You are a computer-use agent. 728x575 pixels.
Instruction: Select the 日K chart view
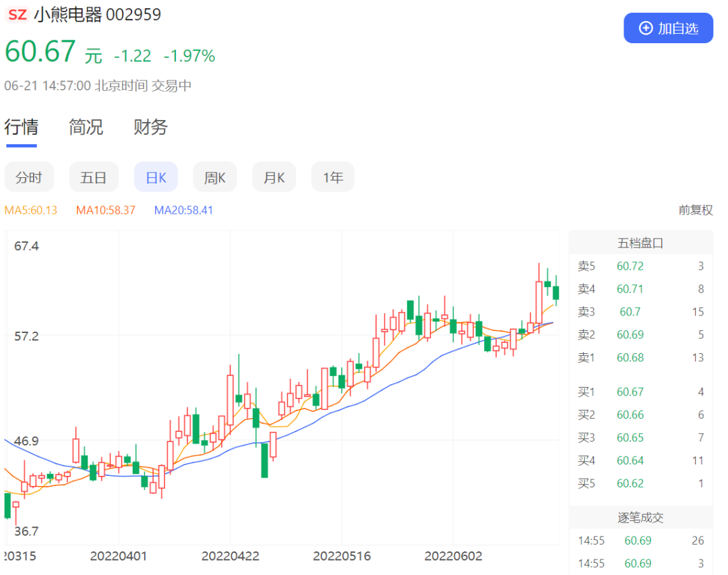[156, 177]
